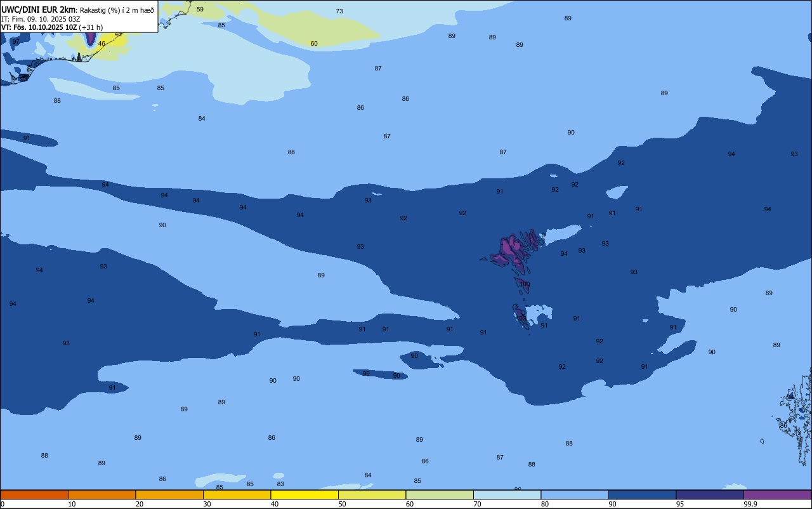Click the '73' humidity value on the map

pyautogui.click(x=339, y=11)
